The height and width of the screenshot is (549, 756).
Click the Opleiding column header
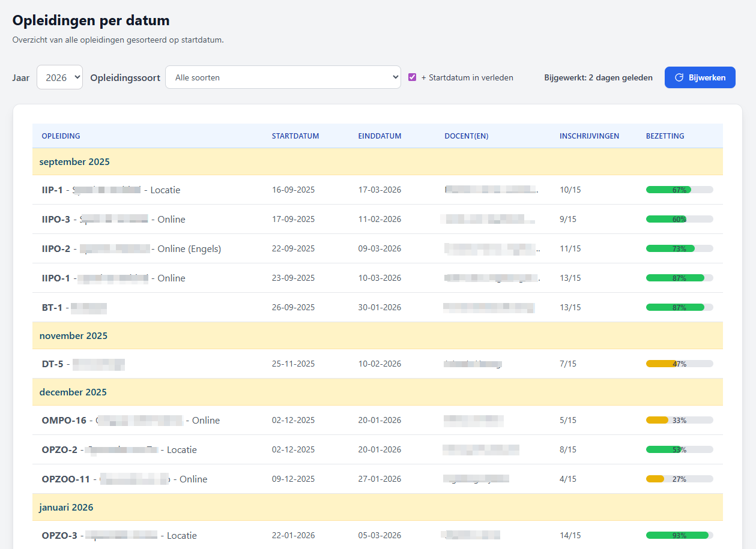coord(61,136)
